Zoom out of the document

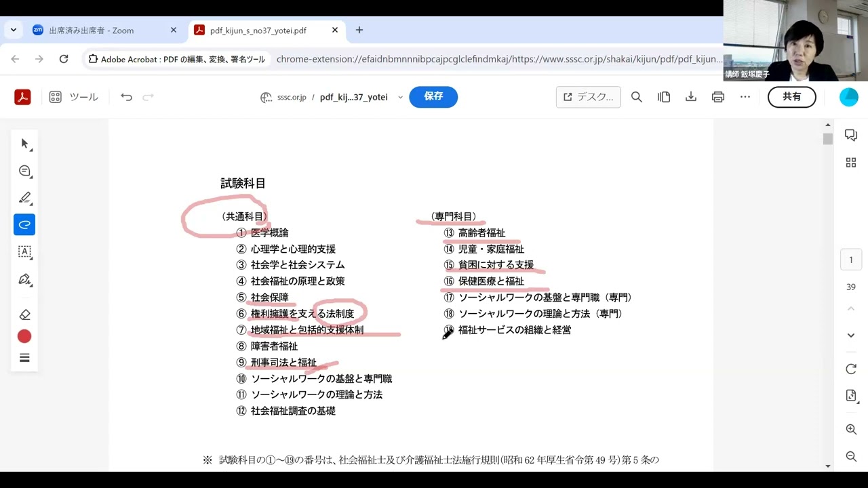[x=851, y=456]
